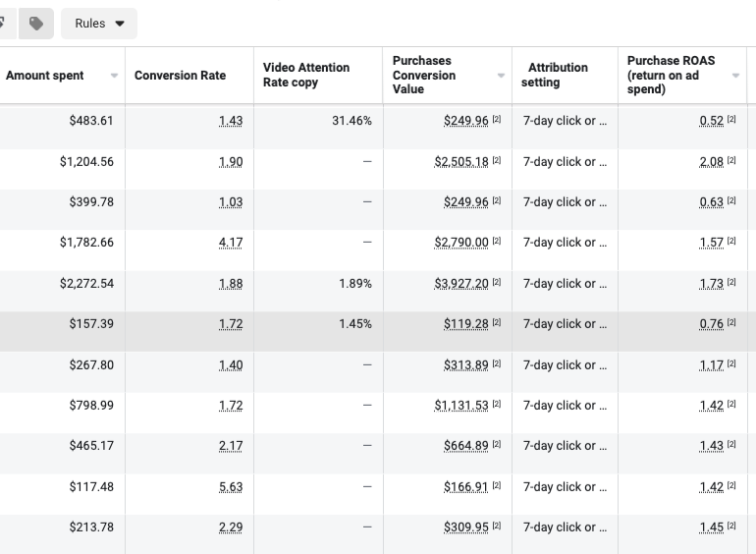Click footnote icon next to 2.08 ROAS
The width and height of the screenshot is (756, 554).
click(x=731, y=161)
